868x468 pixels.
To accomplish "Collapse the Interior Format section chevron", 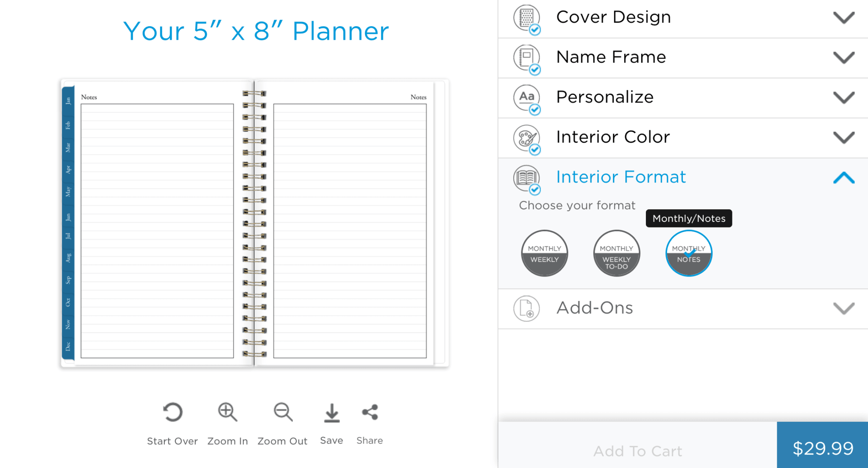I will tap(843, 177).
